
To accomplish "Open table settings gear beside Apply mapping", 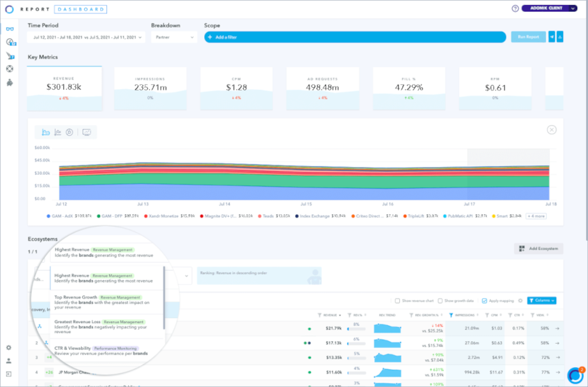I will click(x=520, y=301).
